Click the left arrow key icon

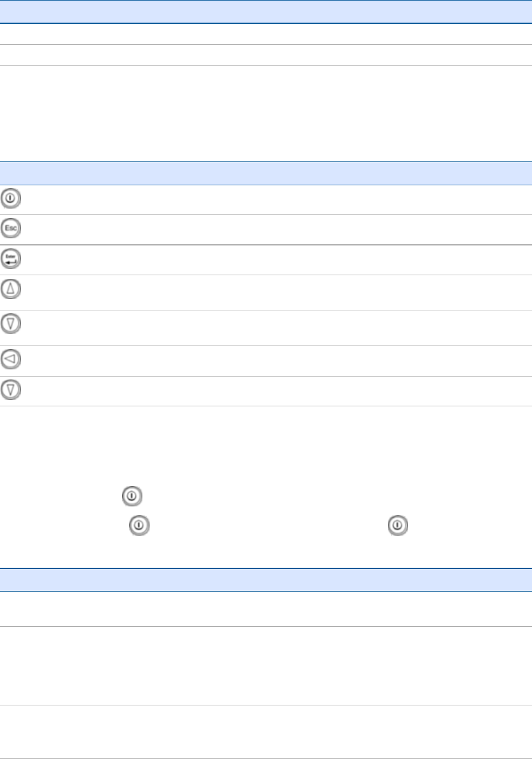coord(11,359)
